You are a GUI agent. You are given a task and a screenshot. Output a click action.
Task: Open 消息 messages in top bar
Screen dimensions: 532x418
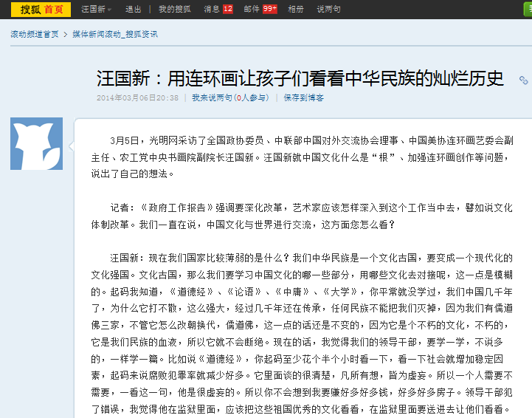click(212, 9)
